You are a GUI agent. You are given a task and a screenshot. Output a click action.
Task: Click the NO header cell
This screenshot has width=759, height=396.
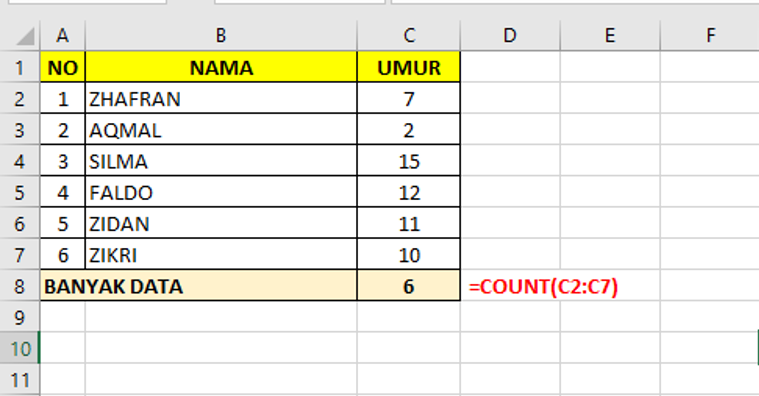62,67
